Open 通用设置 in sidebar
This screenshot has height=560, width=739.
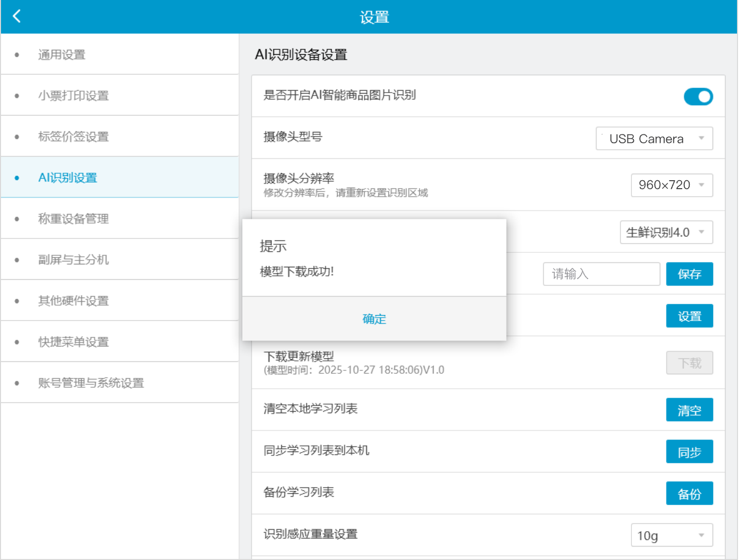click(x=120, y=54)
